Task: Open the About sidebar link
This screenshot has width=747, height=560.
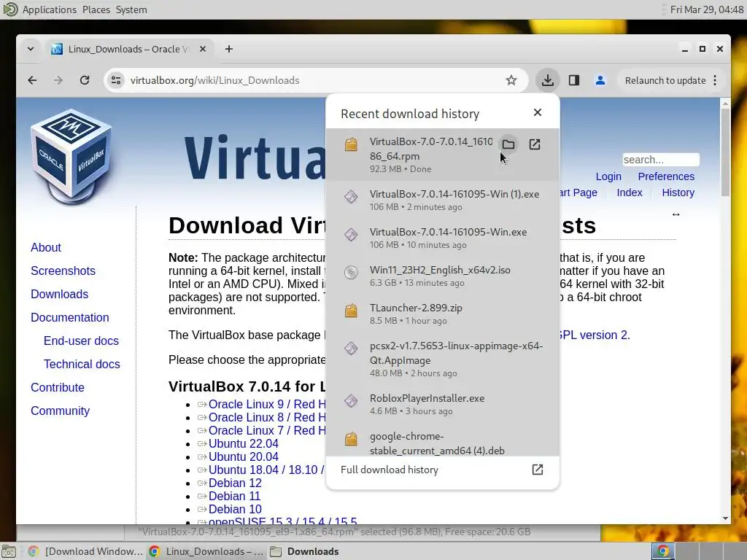Action: pyautogui.click(x=46, y=248)
